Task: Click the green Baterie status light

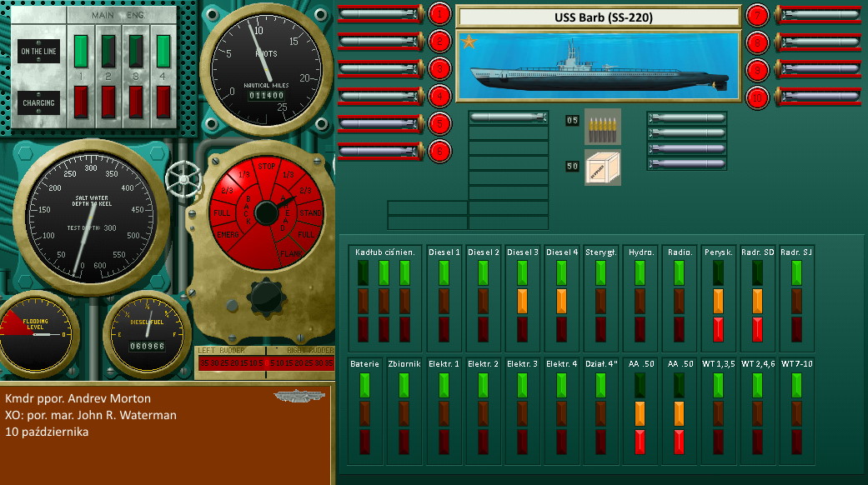Action: 364,384
